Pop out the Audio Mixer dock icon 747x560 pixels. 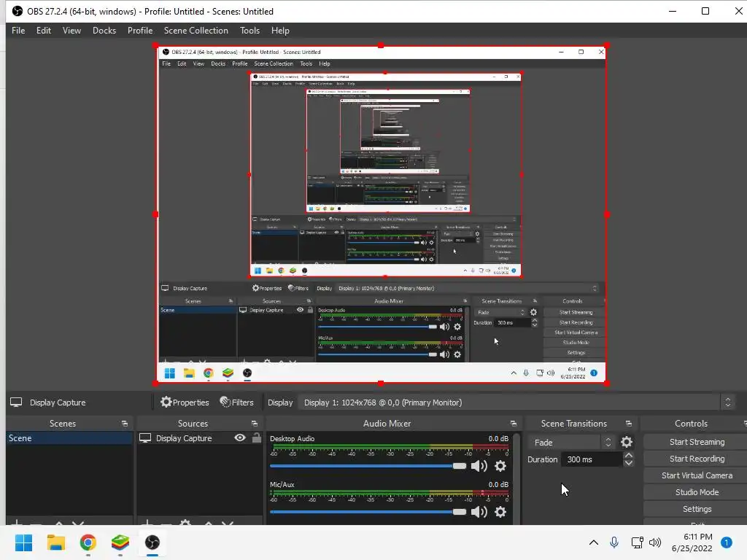[513, 424]
